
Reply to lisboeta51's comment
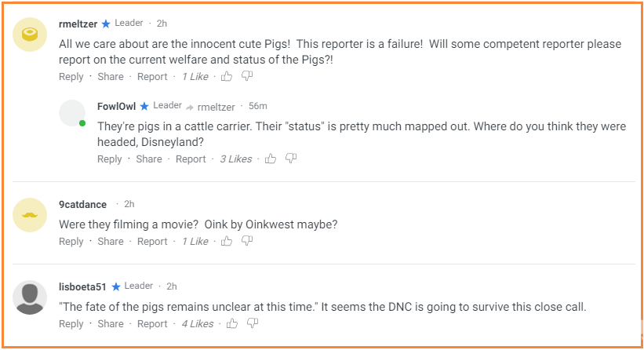tap(71, 324)
